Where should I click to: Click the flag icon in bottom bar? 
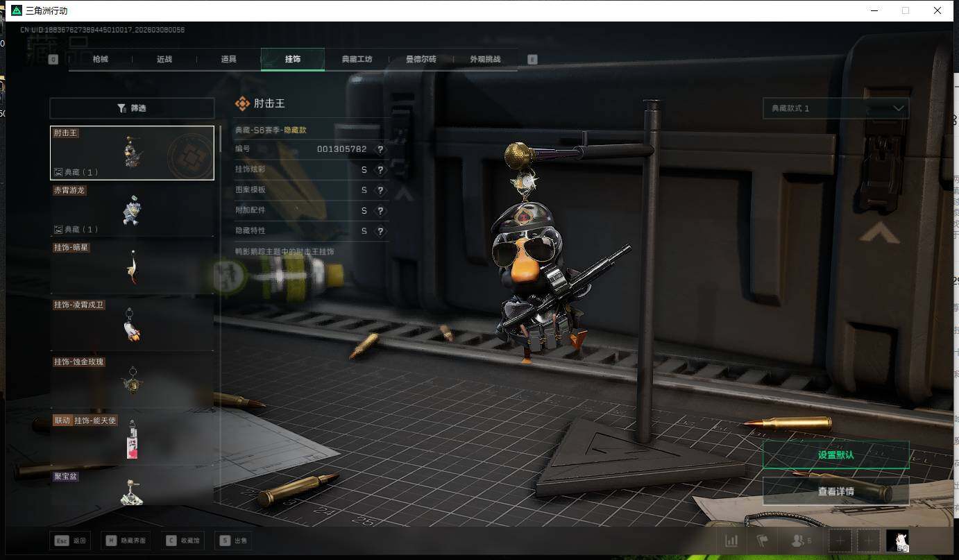(x=762, y=541)
